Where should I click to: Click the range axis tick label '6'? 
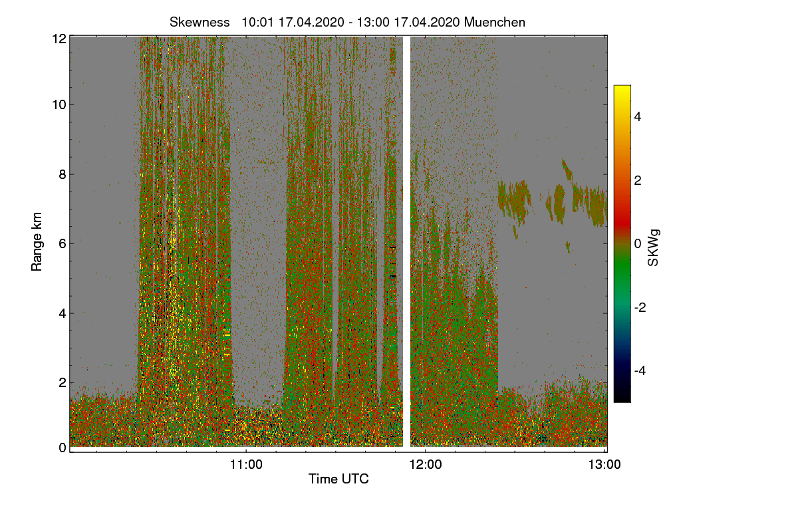[63, 243]
